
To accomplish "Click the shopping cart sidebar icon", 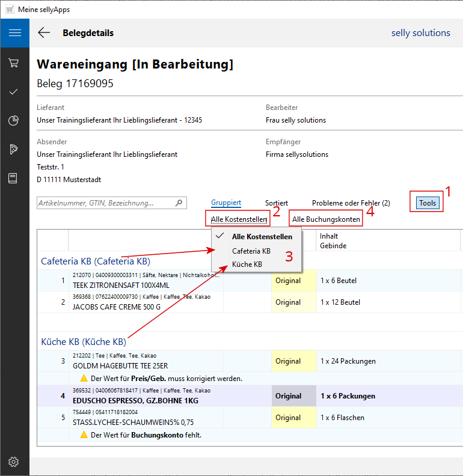I will click(x=14, y=63).
